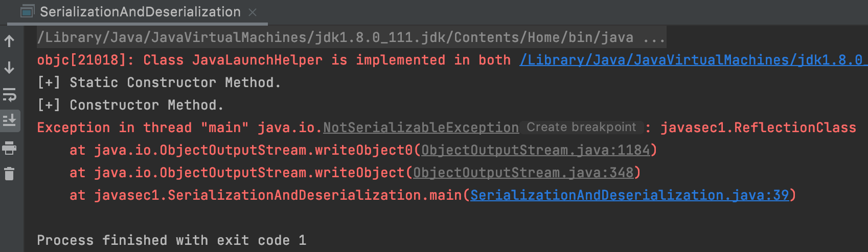Select the SerializationAndDeserialization run tab
The width and height of the screenshot is (868, 252).
pyautogui.click(x=140, y=11)
